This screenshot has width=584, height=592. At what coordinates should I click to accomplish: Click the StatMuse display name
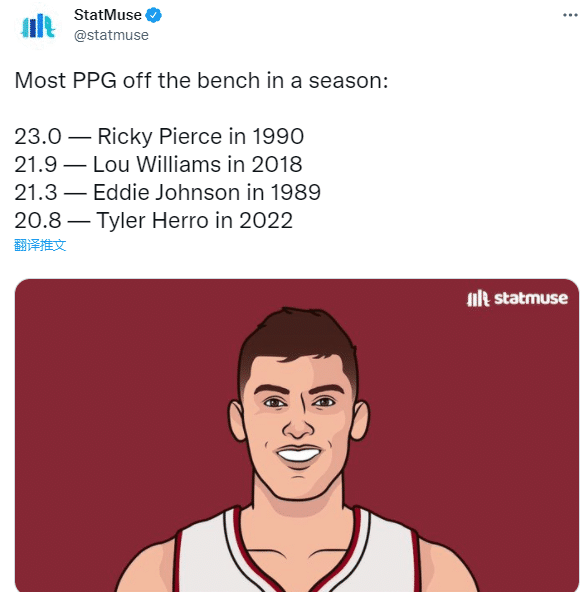coord(108,15)
